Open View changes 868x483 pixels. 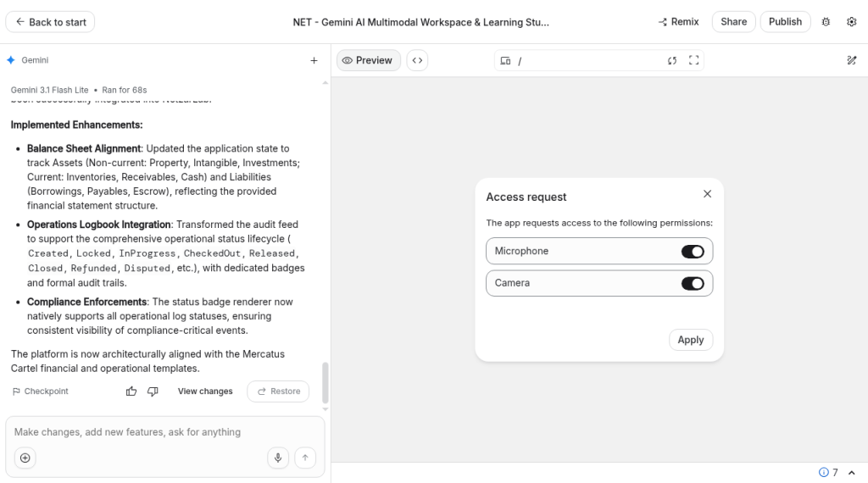click(205, 391)
